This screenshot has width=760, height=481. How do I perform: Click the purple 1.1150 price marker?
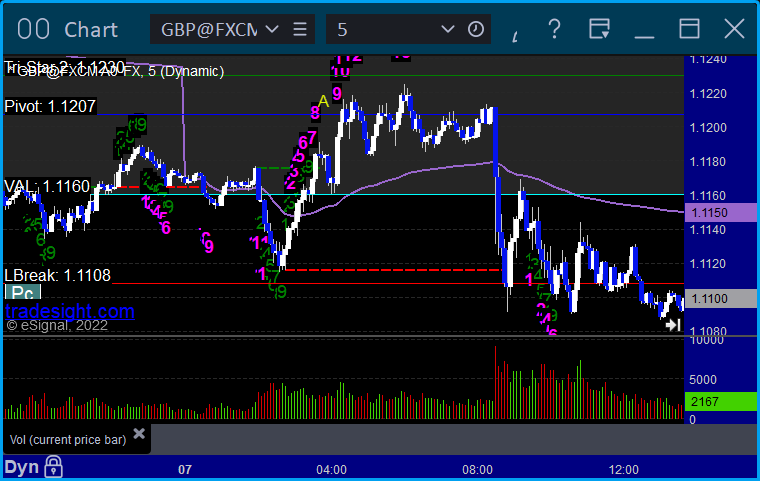[720, 212]
